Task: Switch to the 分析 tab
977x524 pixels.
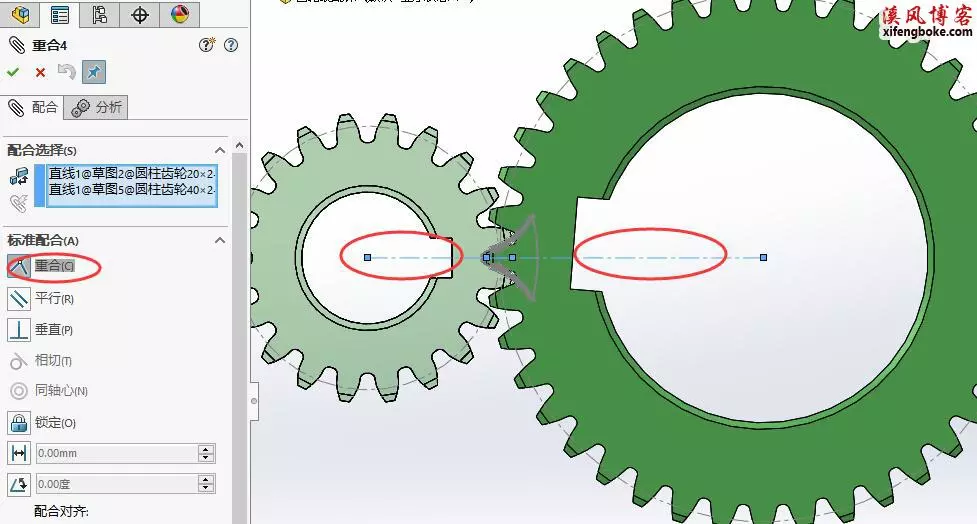Action: 96,108
